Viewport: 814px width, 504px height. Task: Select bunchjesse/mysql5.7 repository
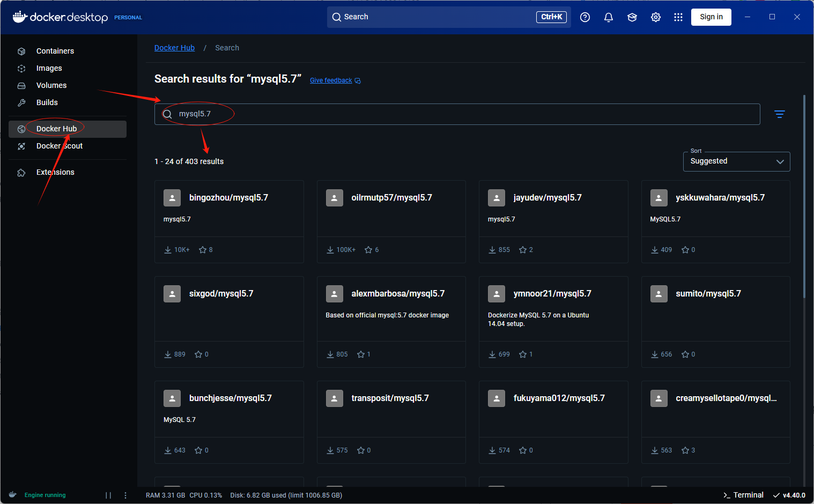pyautogui.click(x=229, y=422)
